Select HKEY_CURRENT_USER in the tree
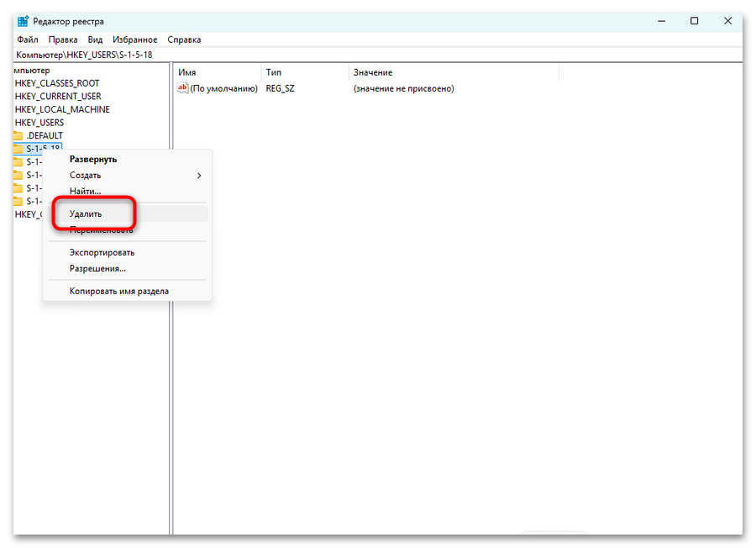Image resolution: width=756 pixels, height=548 pixels. tap(58, 96)
